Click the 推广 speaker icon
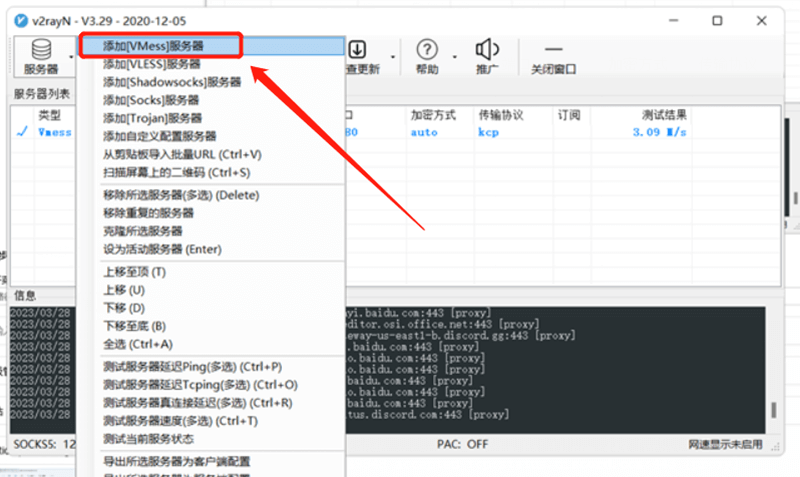Image resolution: width=800 pixels, height=477 pixels. [487, 49]
